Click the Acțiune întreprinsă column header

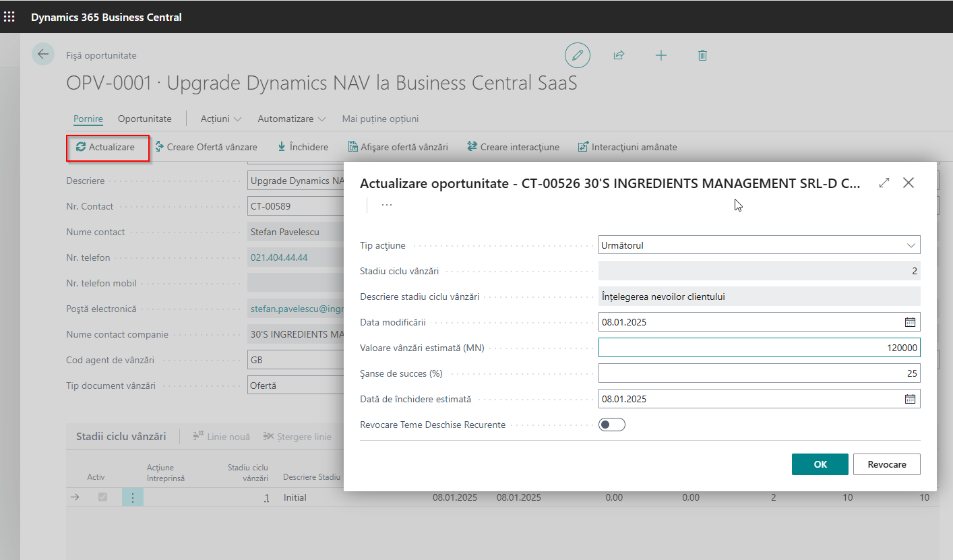point(166,472)
